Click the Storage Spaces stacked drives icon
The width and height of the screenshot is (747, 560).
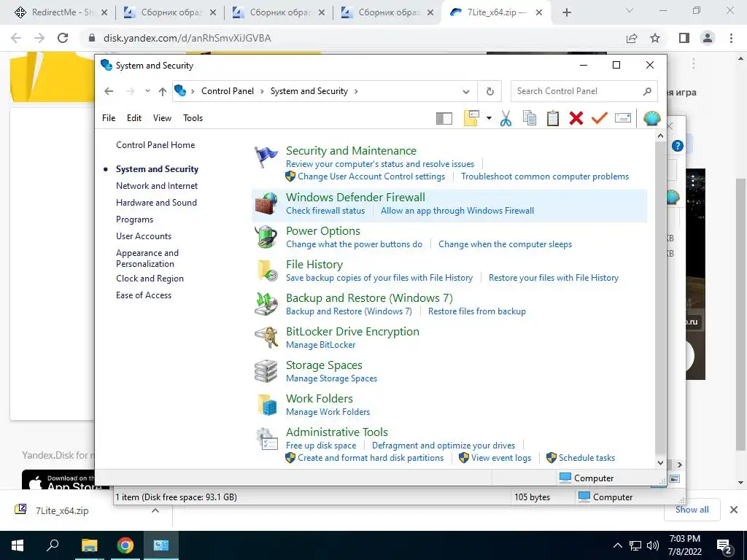266,371
